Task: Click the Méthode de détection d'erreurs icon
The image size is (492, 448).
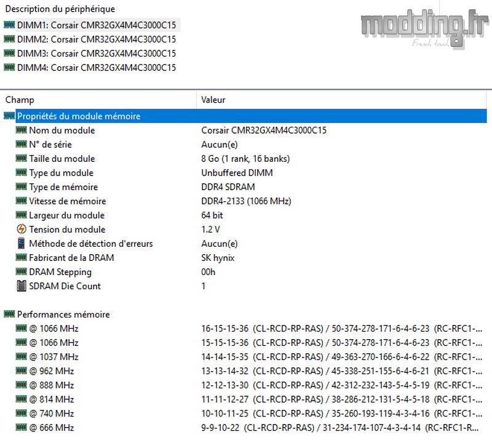Action: pos(21,243)
